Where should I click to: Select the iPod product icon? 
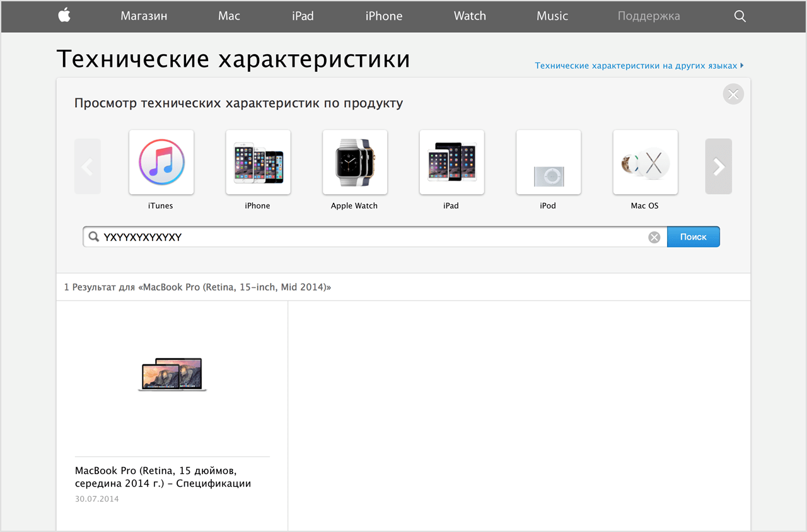pos(549,163)
